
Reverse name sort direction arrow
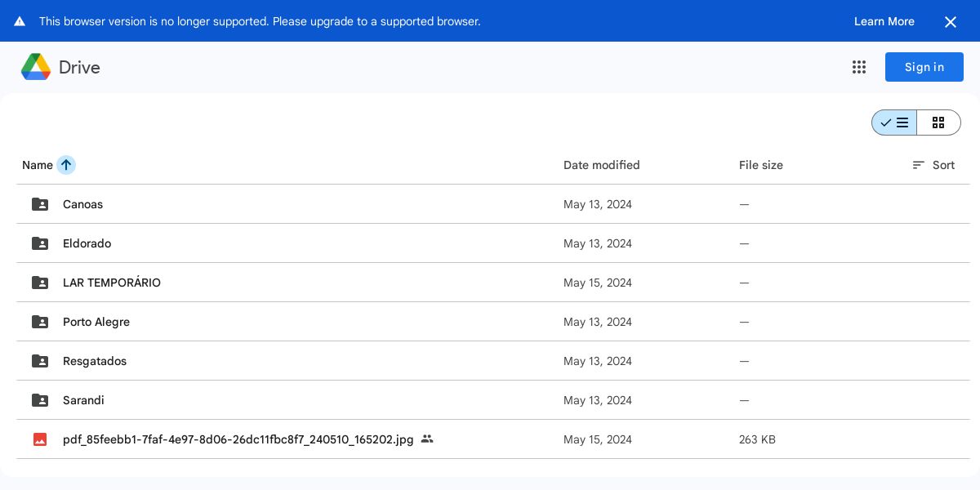pyautogui.click(x=66, y=165)
